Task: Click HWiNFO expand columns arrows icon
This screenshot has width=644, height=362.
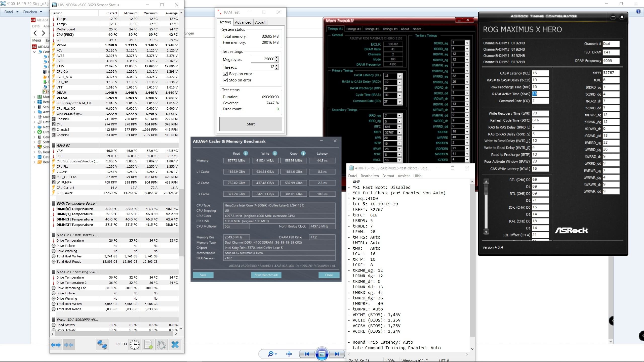Action: (x=56, y=345)
